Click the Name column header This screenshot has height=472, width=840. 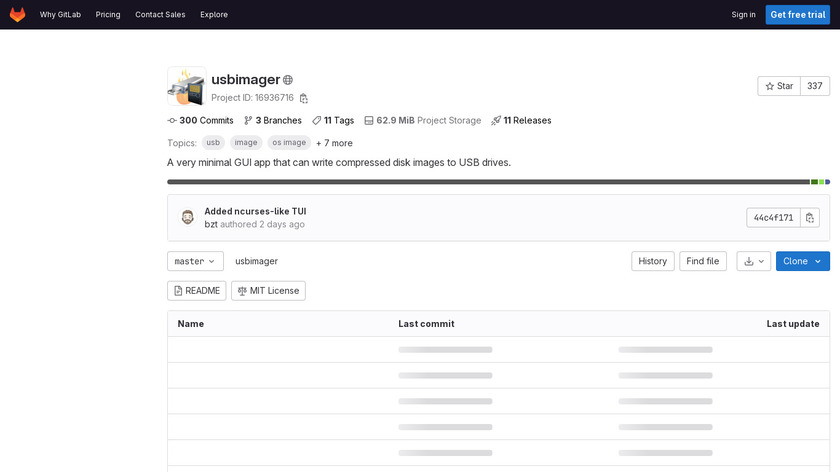point(191,324)
